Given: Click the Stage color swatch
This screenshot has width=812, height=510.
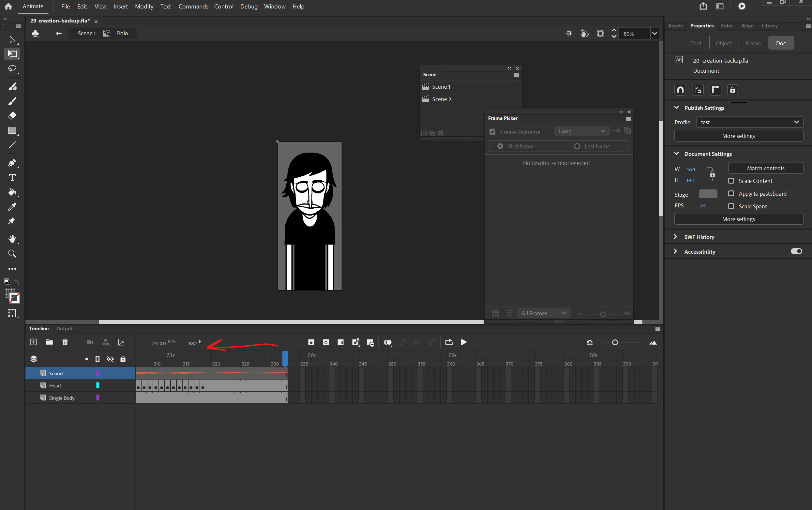Looking at the screenshot, I should (708, 194).
